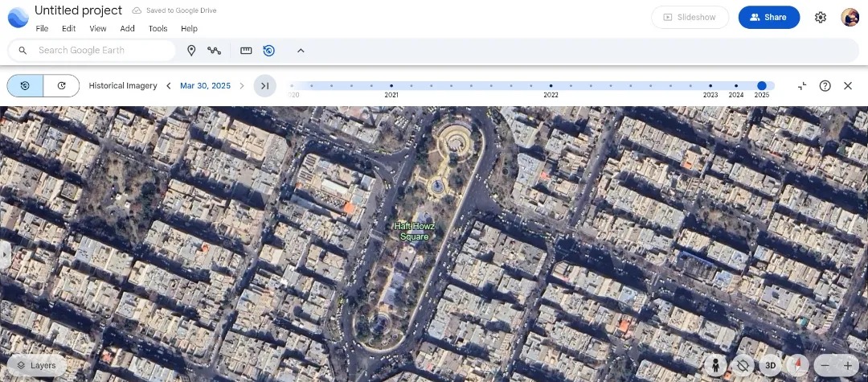Click the Google Earth logo
This screenshot has width=868, height=382.
pyautogui.click(x=18, y=17)
